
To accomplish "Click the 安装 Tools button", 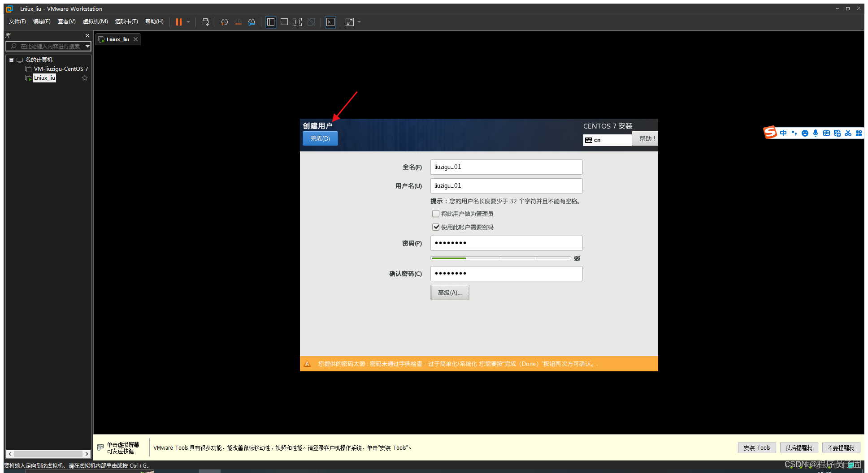I will [757, 447].
